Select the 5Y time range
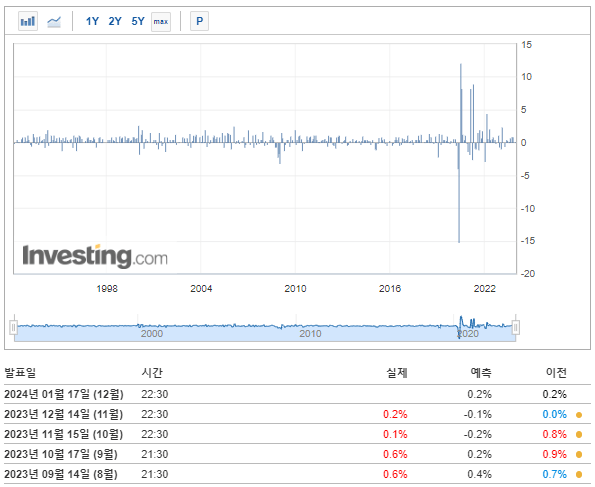 138,21
